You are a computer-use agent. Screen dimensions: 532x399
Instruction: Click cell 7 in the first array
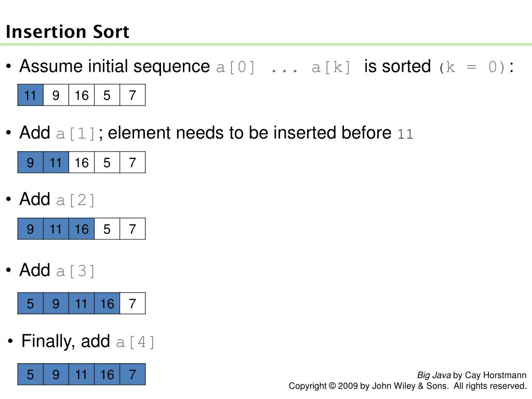tap(132, 95)
